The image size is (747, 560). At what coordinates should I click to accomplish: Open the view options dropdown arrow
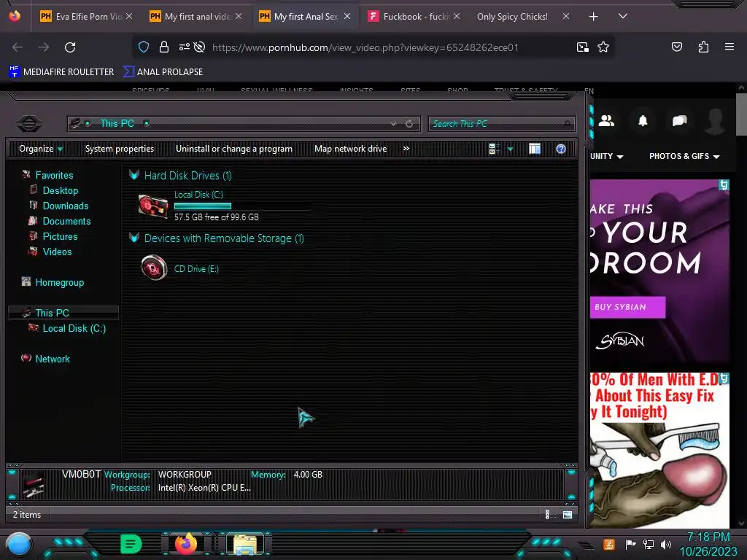pyautogui.click(x=510, y=149)
